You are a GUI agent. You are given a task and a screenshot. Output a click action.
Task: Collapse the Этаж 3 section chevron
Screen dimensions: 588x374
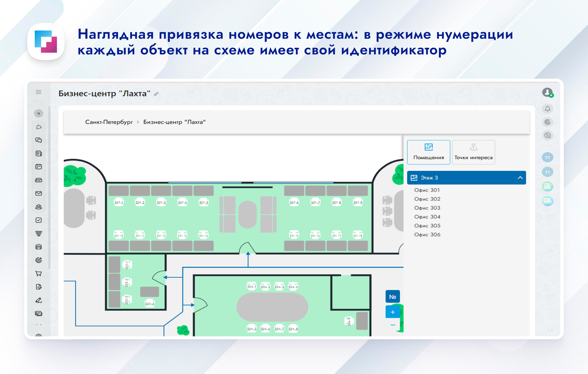pos(520,178)
